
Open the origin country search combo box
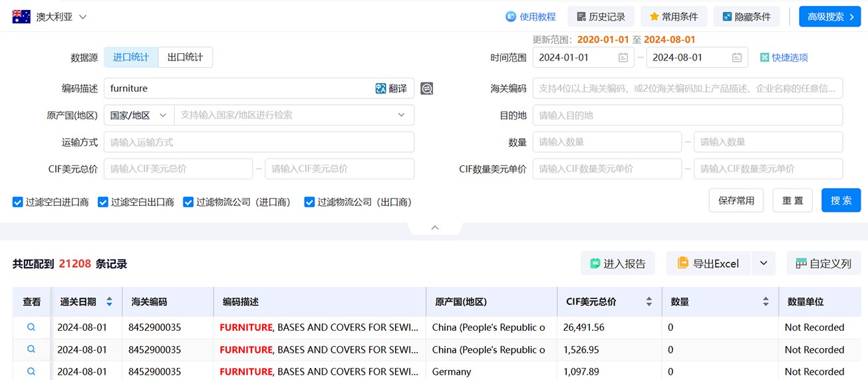click(294, 115)
